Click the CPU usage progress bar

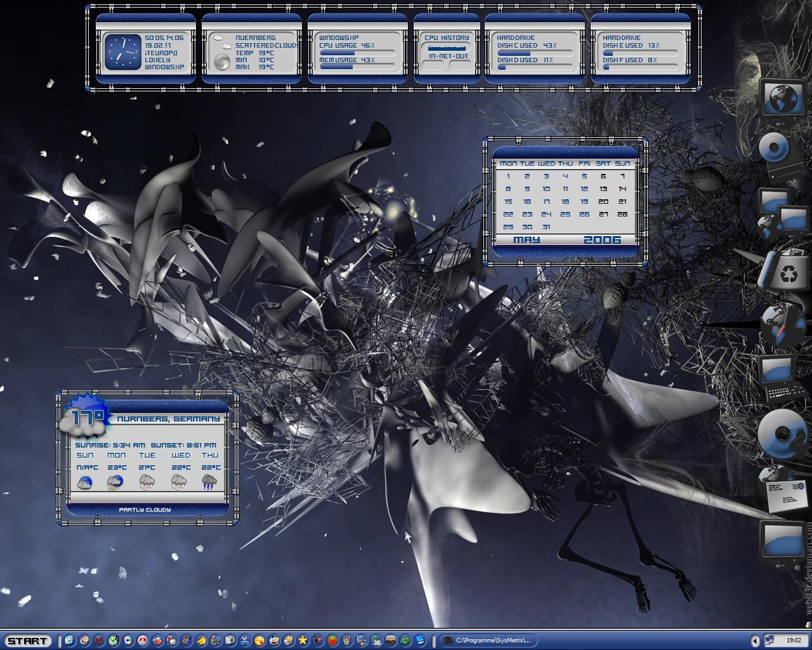[357, 53]
